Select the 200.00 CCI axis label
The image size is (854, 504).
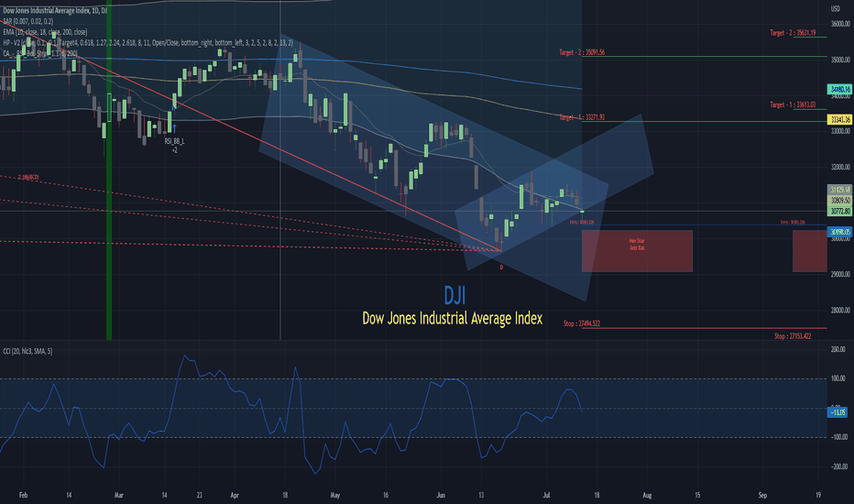coord(838,349)
